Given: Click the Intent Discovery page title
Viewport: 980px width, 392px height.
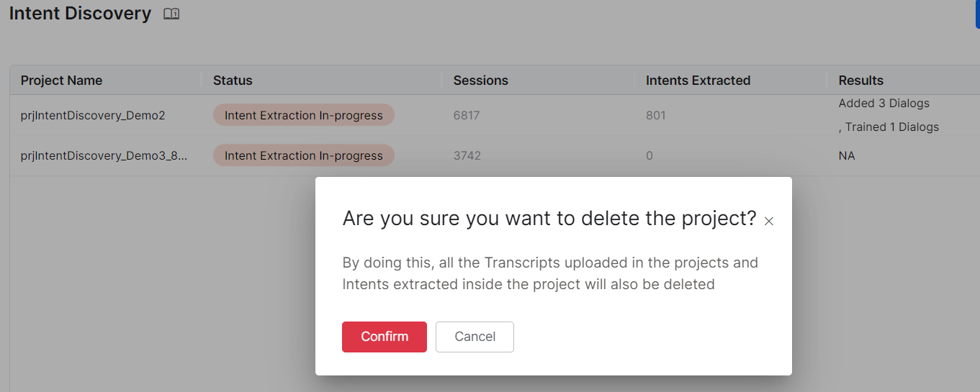Looking at the screenshot, I should click(80, 14).
